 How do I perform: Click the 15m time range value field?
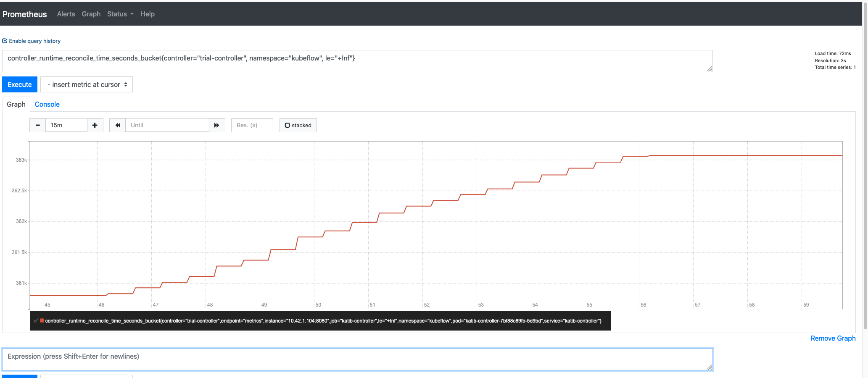[x=66, y=125]
